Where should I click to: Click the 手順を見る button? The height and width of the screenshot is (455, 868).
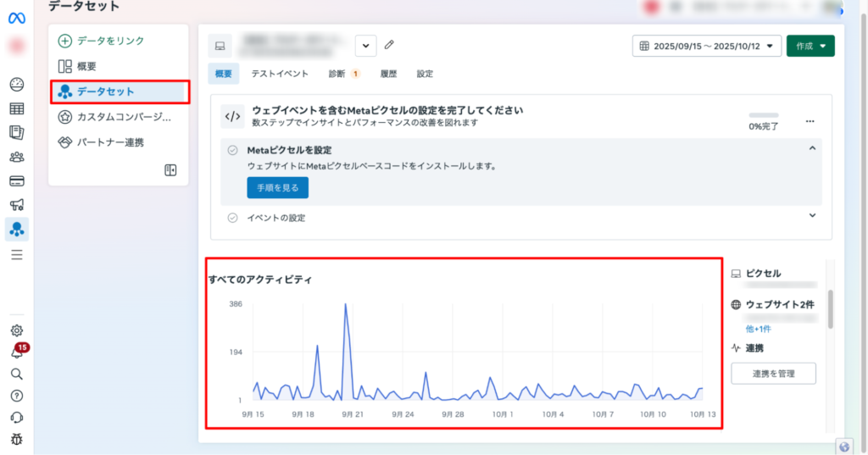[277, 187]
